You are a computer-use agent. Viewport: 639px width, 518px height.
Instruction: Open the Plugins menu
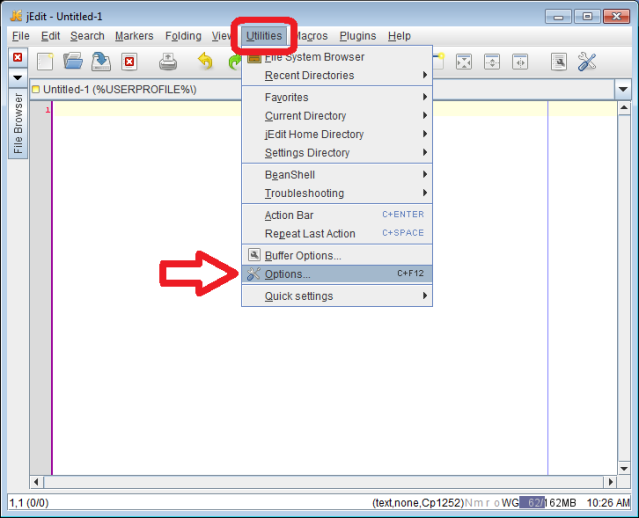358,36
